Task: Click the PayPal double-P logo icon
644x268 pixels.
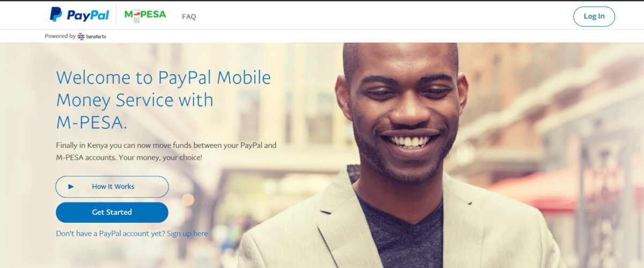Action: (x=56, y=15)
